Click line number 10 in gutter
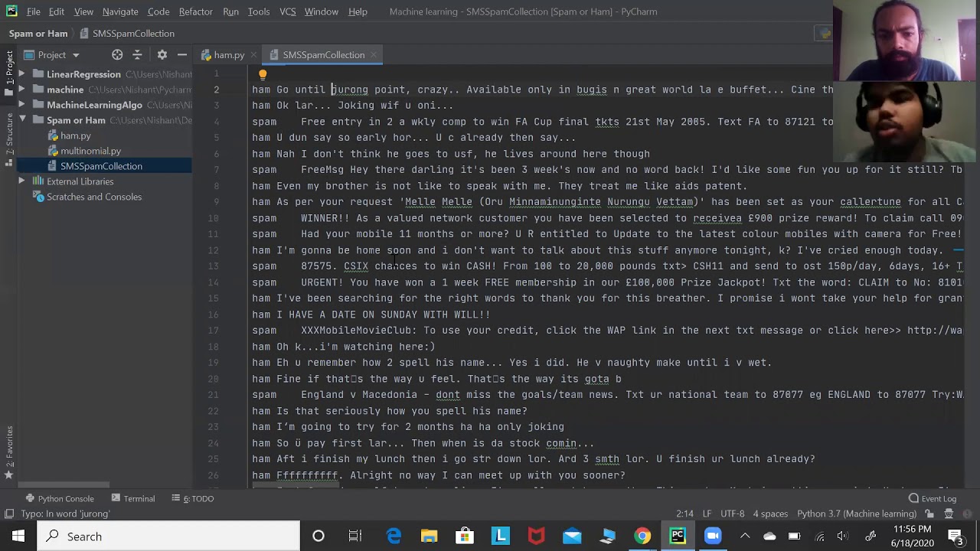Viewport: 980px width, 551px height. point(214,218)
